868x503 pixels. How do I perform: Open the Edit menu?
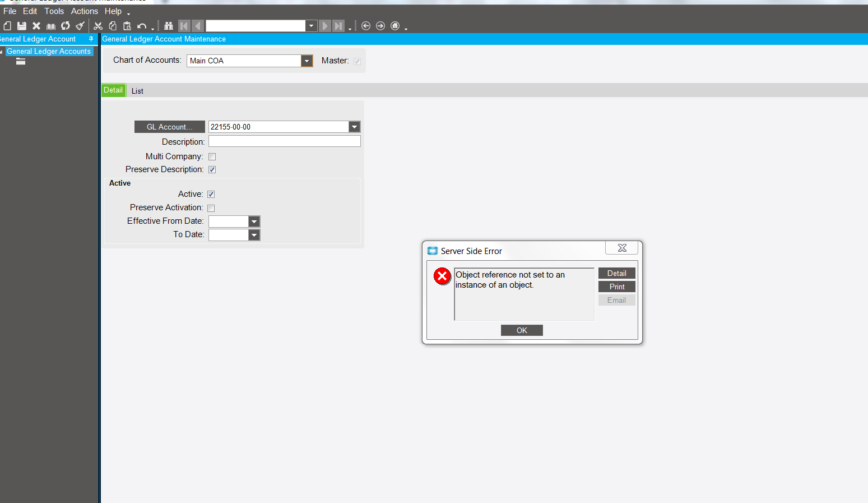(x=30, y=11)
